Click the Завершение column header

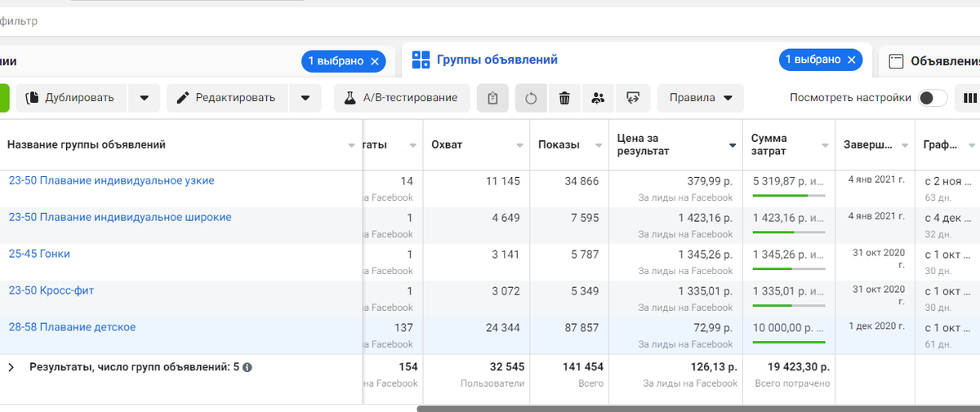coord(867,144)
